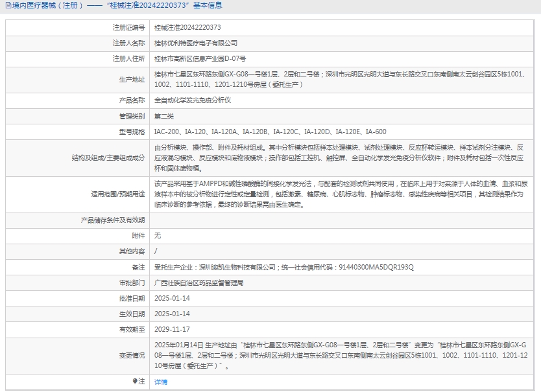
Task: Click the 批准日期 value 2025-01-14
Action: (x=172, y=298)
